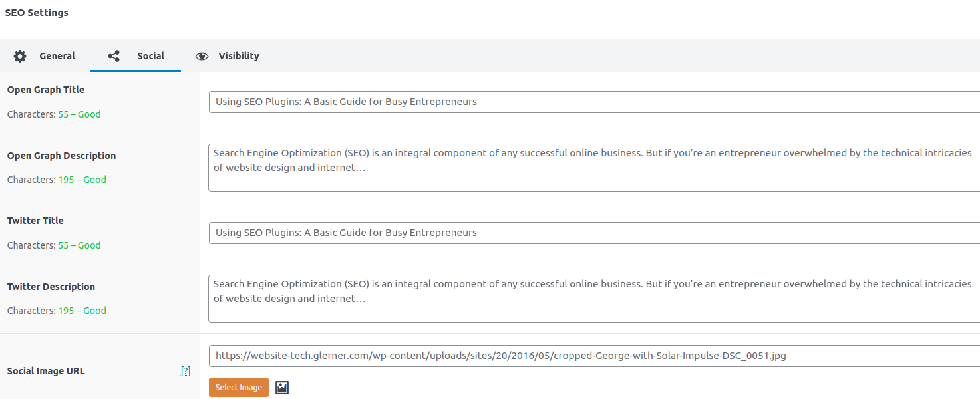Click the image preview icon beside Select Image
Viewport: 980px width, 399px height.
(x=282, y=388)
